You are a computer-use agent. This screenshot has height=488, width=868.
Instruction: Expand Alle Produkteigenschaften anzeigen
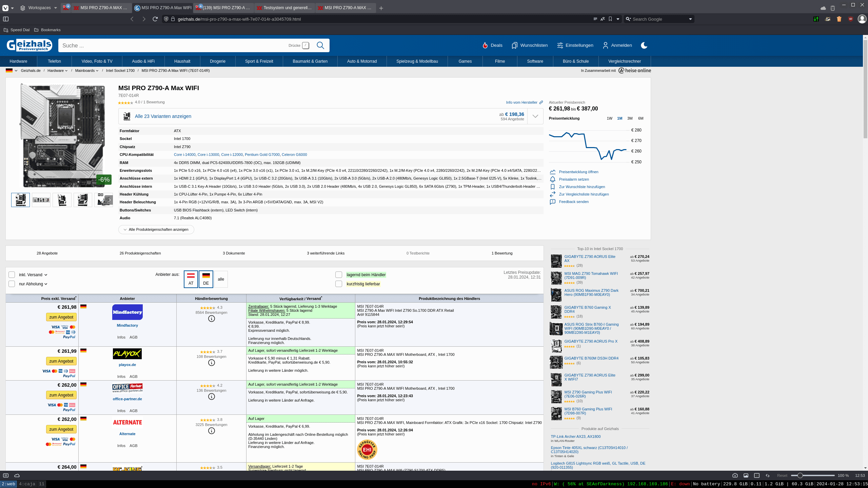156,230
